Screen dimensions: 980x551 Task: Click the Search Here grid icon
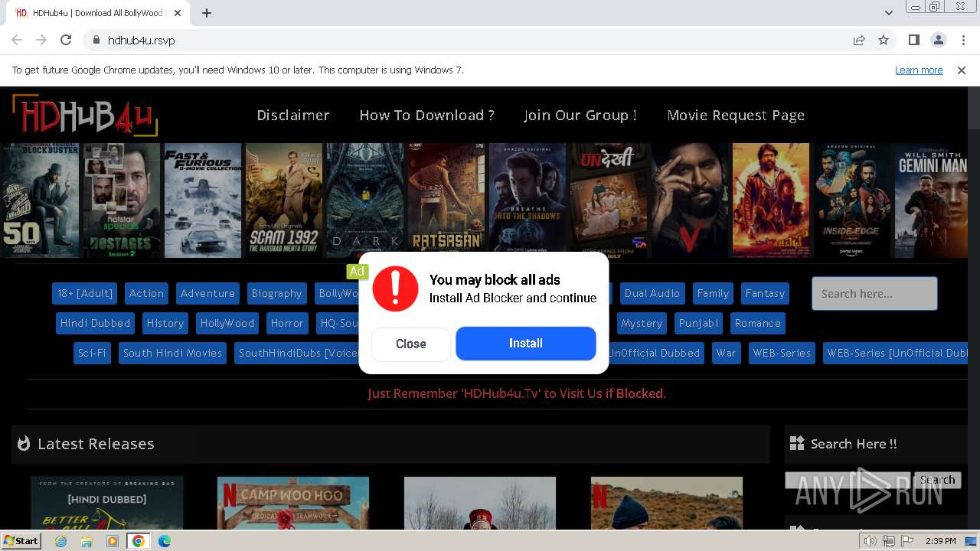pos(797,443)
